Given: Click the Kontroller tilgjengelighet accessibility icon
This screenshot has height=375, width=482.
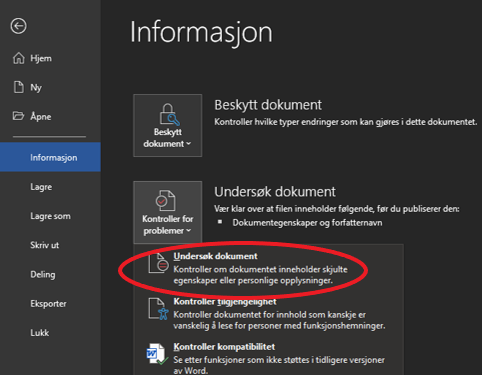Looking at the screenshot, I should click(158, 309).
